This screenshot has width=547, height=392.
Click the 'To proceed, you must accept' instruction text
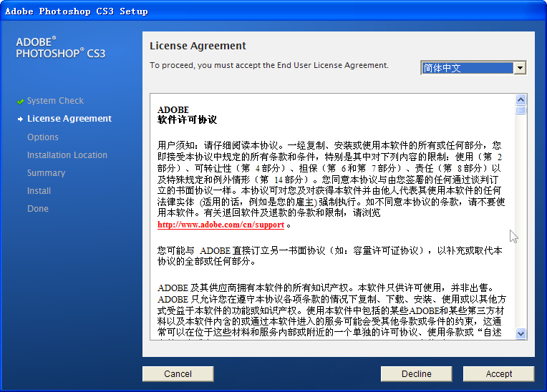(x=269, y=66)
